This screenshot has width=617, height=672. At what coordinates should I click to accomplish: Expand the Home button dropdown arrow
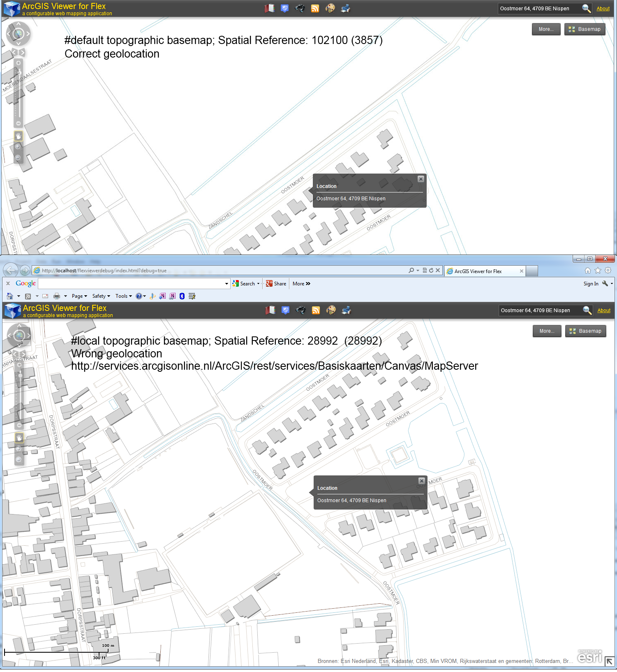pyautogui.click(x=18, y=296)
